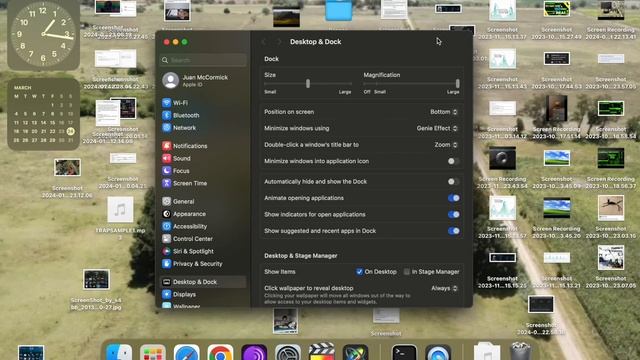Viewport: 640px width, 360px height.
Task: Turn on Automatically hide and show the Dock
Action: [453, 182]
